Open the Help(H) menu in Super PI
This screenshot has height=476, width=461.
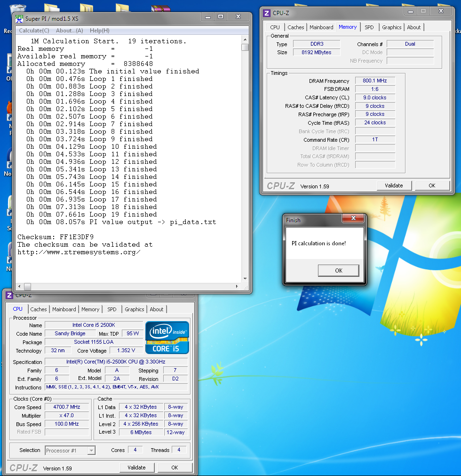[99, 30]
